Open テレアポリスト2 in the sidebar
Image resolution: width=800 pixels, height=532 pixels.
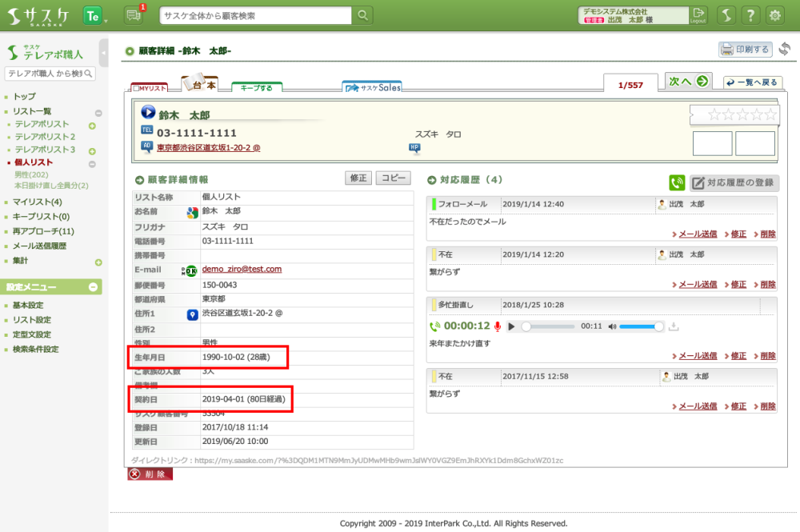(x=45, y=137)
